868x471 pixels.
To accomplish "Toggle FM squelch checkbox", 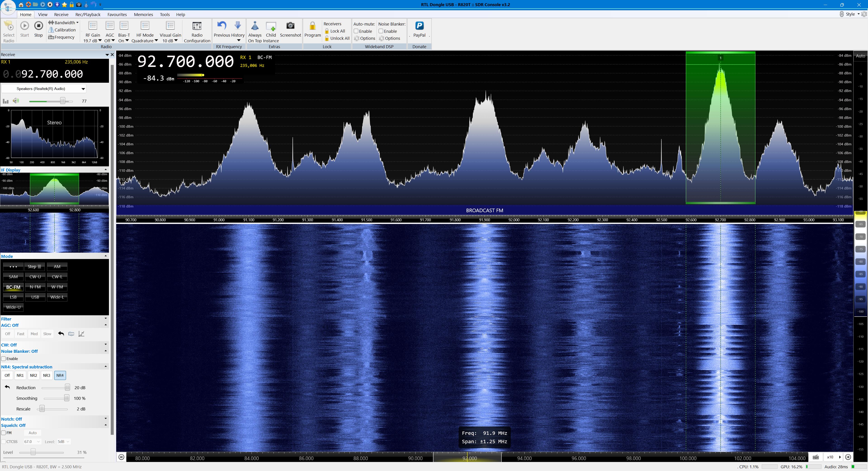I will click(4, 433).
